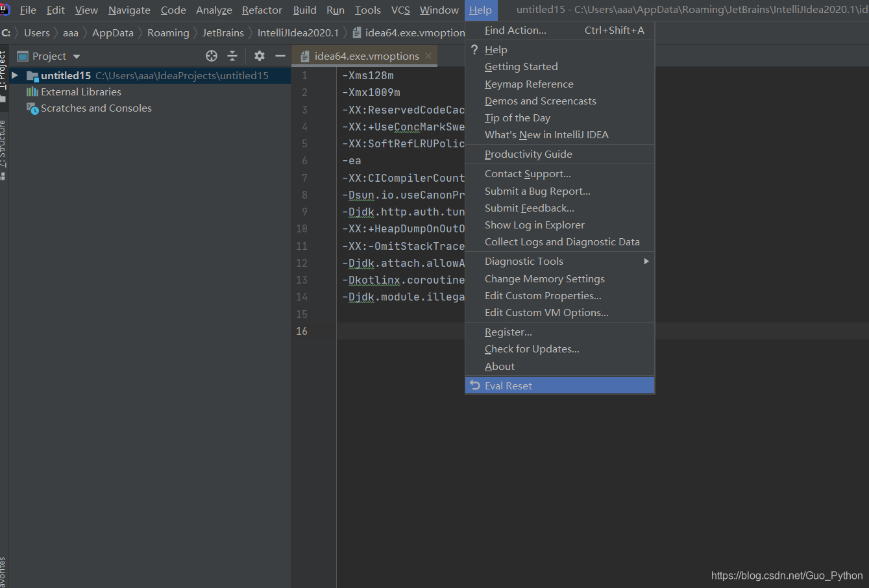
Task: Click the External Libraries icon
Action: 32,92
